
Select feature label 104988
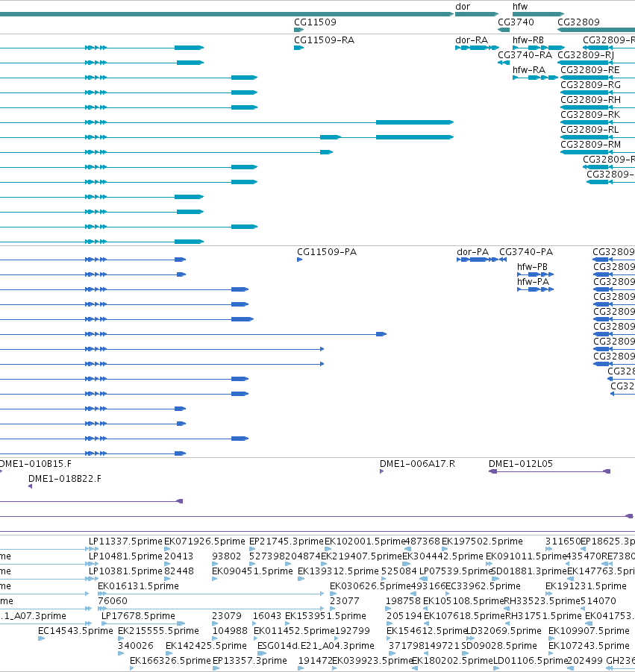tap(230, 631)
